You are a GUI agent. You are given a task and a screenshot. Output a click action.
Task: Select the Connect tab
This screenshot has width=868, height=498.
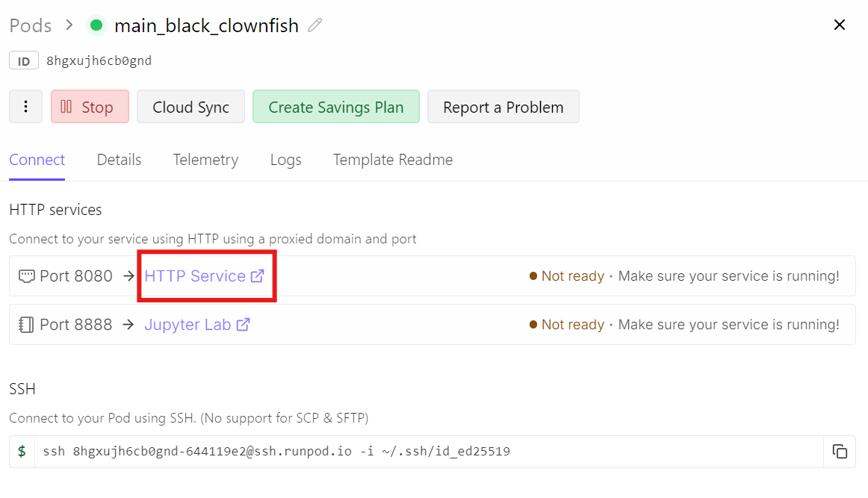point(37,160)
